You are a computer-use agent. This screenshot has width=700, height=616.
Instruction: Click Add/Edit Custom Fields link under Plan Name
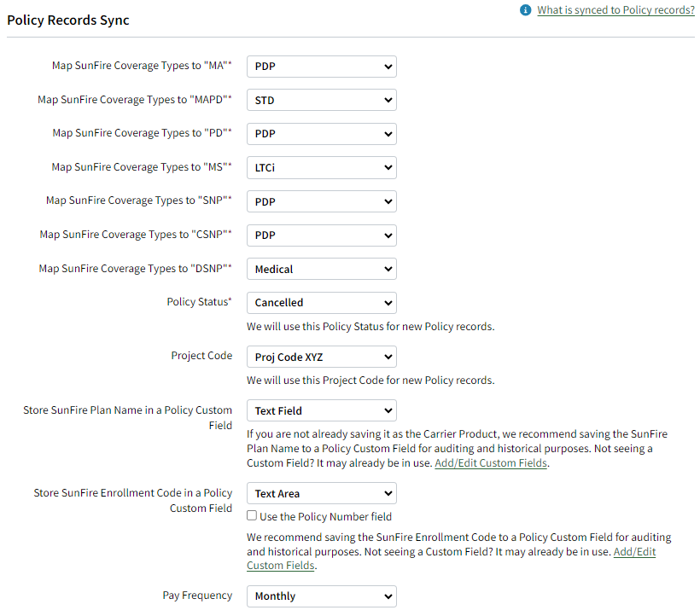pos(491,463)
